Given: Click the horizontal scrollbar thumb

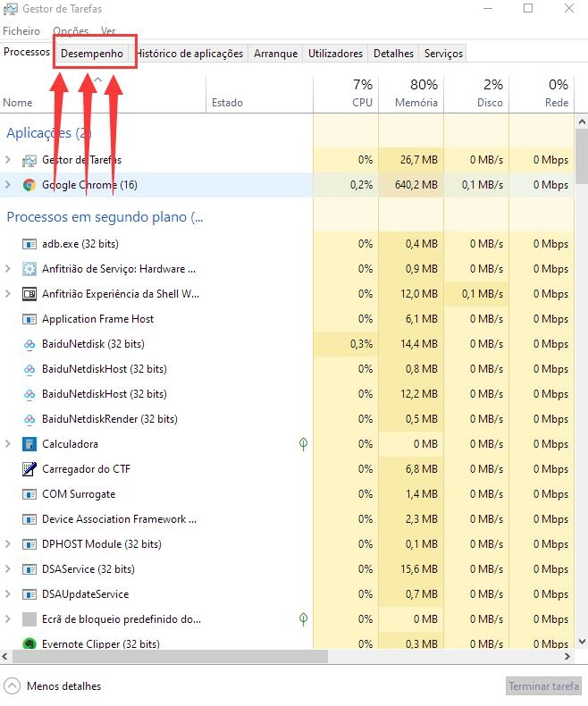Looking at the screenshot, I should pos(170,657).
